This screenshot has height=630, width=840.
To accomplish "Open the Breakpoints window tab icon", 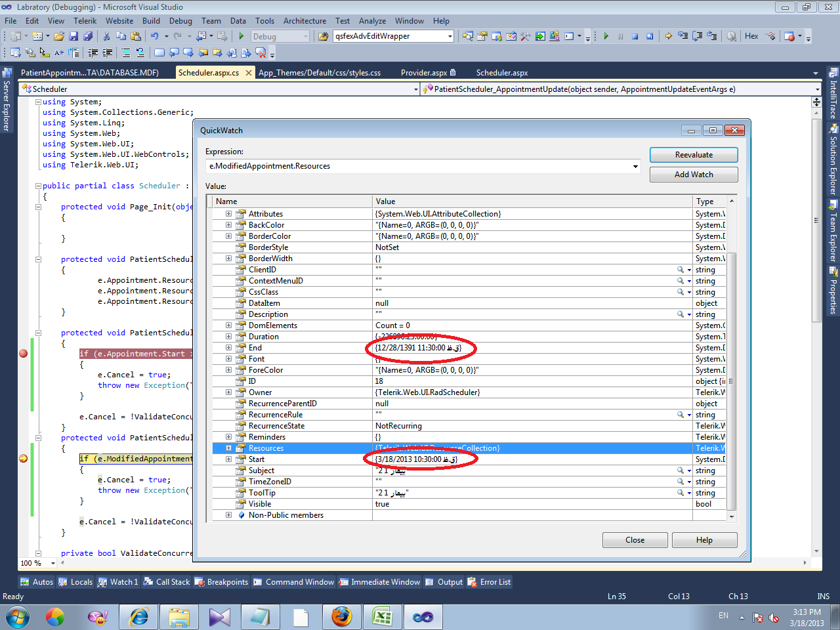I will point(201,582).
